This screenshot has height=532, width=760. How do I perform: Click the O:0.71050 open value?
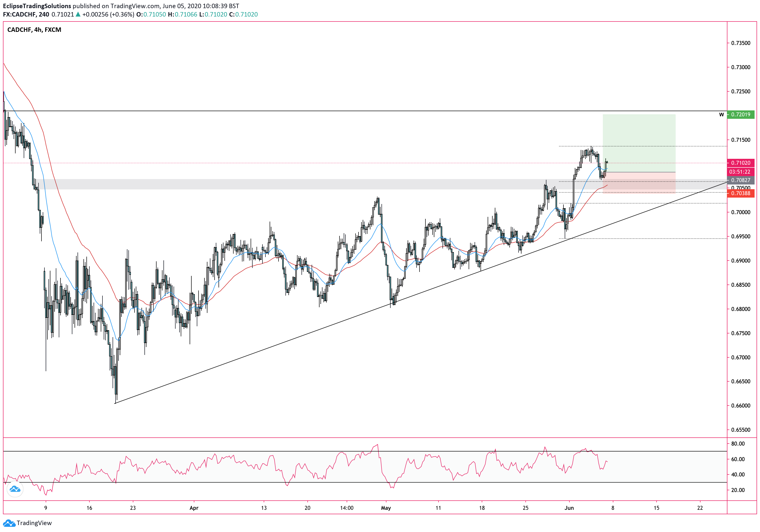pyautogui.click(x=151, y=15)
